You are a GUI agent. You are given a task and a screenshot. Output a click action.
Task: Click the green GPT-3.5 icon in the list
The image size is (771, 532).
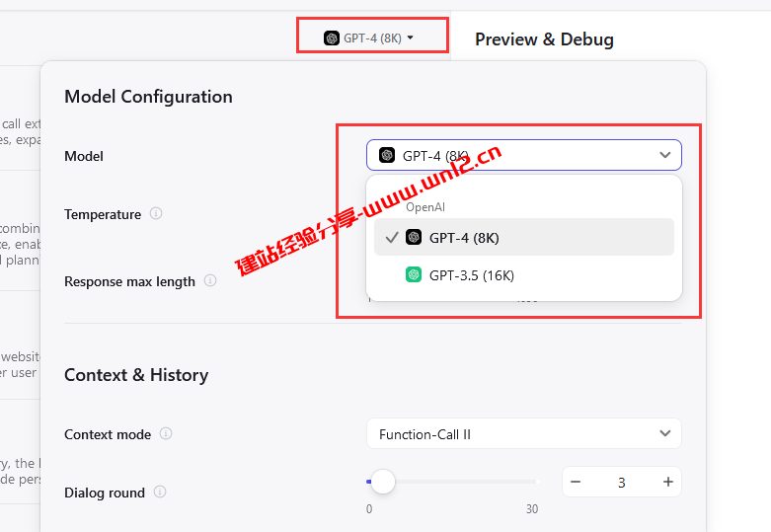tap(414, 274)
